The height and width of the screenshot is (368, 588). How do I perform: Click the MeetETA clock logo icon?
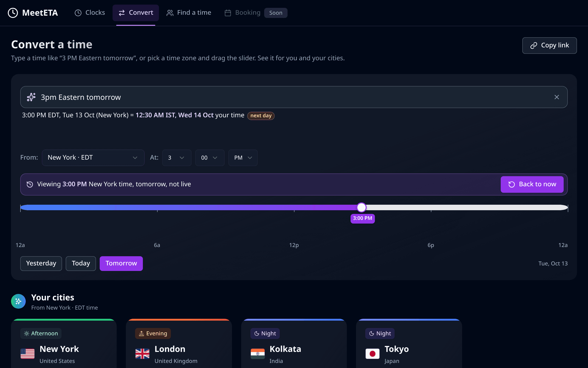tap(13, 13)
